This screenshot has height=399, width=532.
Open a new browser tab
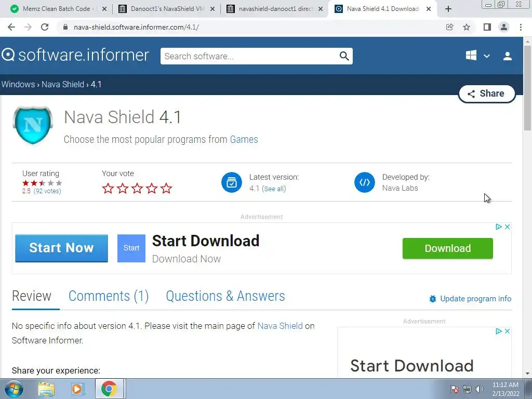[x=448, y=9]
